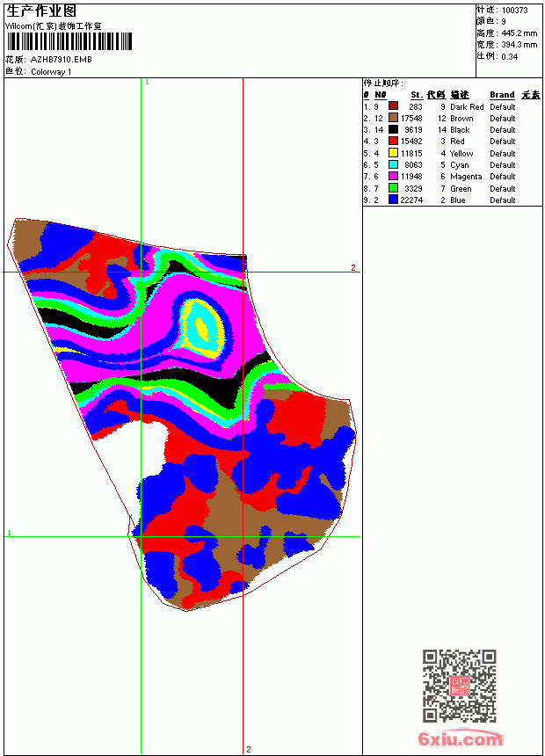Image resolution: width=545 pixels, height=756 pixels.
Task: Click the 6xiu.com watermark logo
Action: 460,738
